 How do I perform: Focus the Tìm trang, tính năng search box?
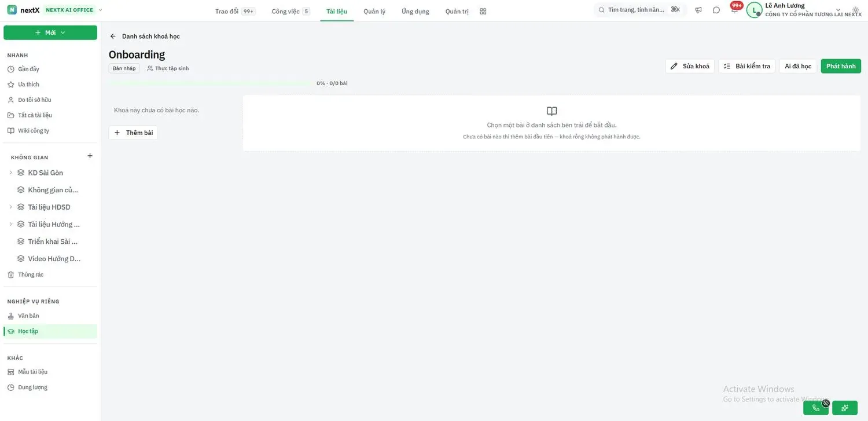pos(641,10)
